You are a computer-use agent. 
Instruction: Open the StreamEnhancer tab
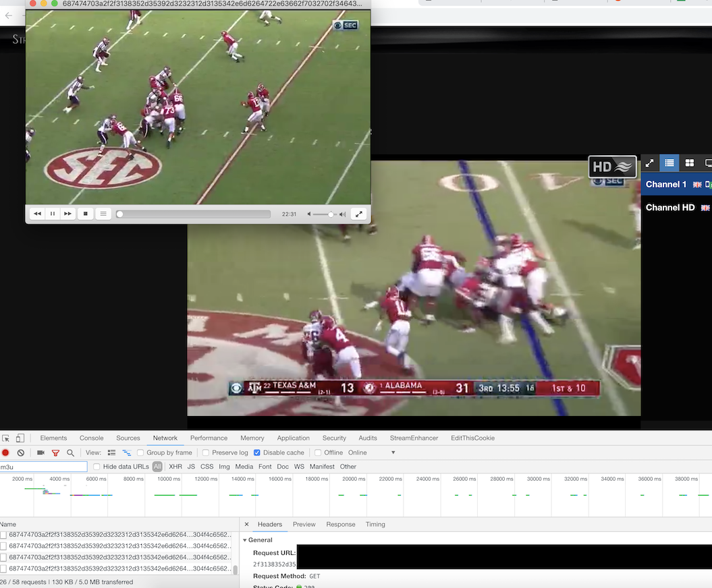[x=414, y=438]
